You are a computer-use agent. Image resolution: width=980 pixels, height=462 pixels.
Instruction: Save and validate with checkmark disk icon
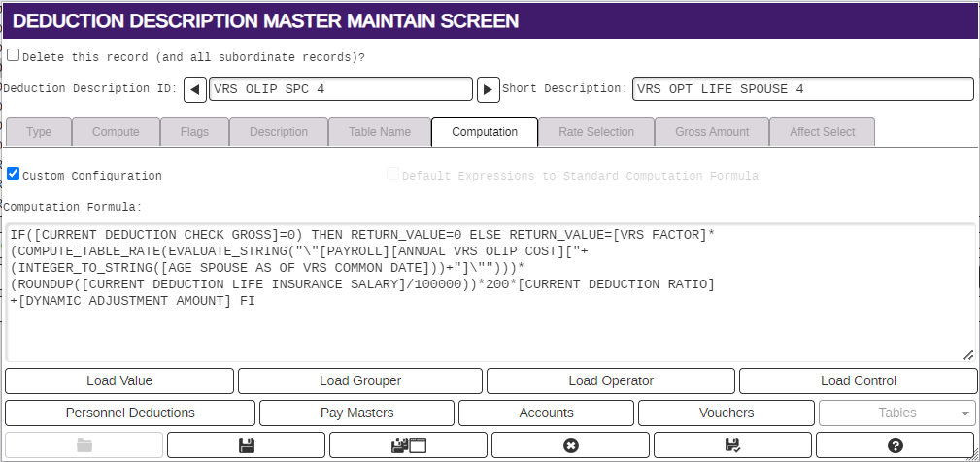tap(732, 445)
